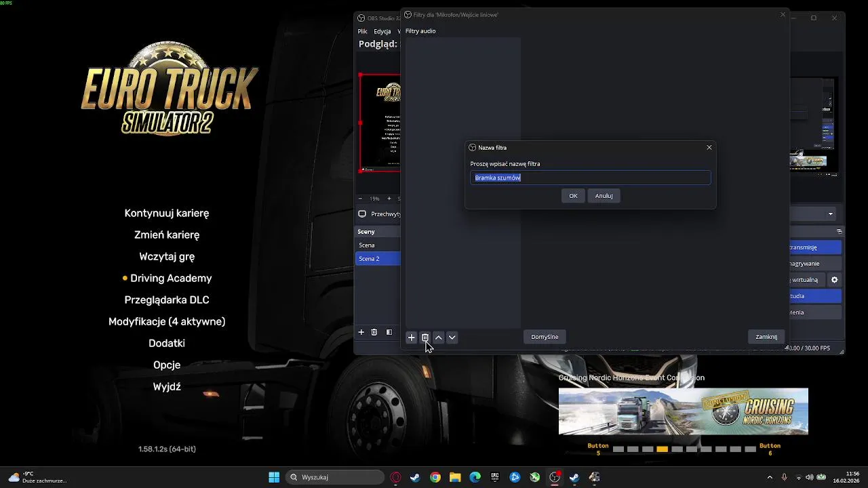Click the game version text 1.58.1.2s
The width and height of the screenshot is (868, 488).
click(x=167, y=449)
